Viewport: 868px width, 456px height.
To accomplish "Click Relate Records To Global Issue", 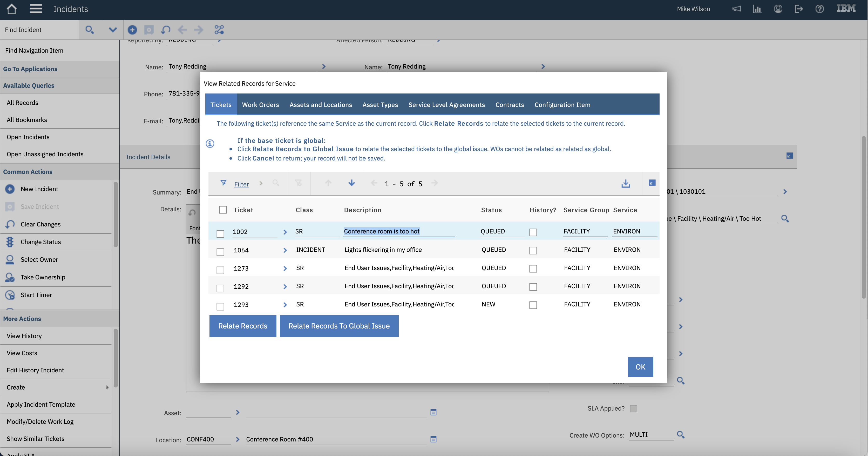I will [339, 326].
